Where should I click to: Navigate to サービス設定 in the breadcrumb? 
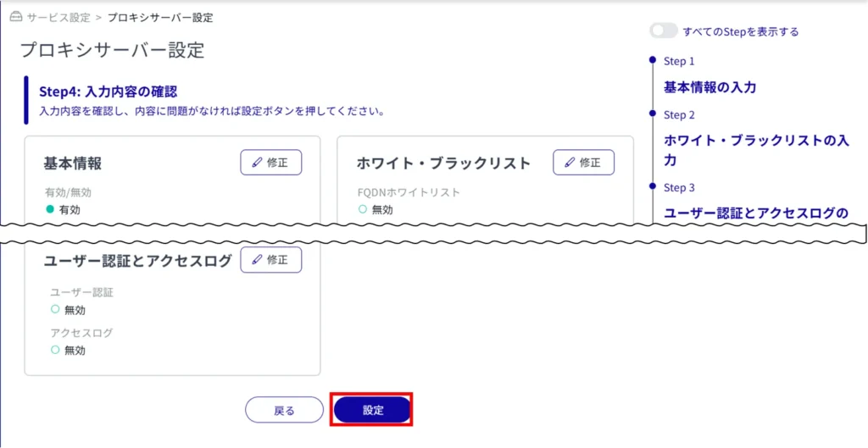[x=58, y=17]
